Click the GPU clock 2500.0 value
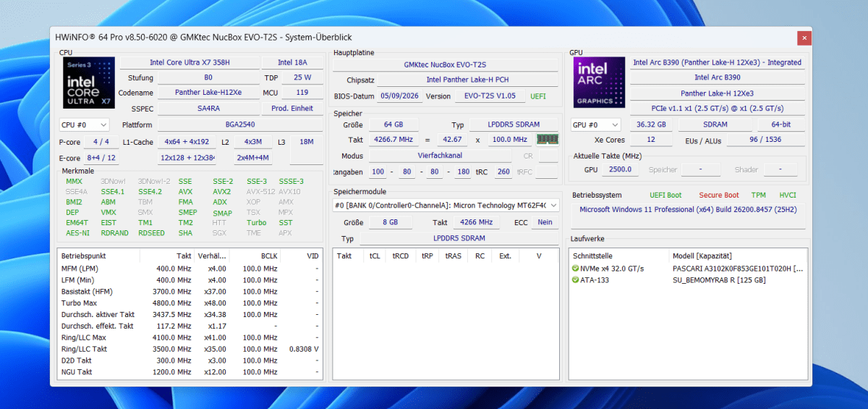The image size is (868, 409). (619, 169)
